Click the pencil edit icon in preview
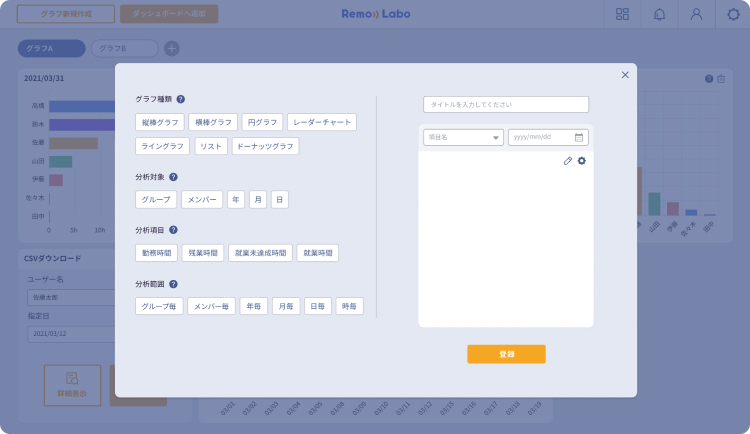Screen dimensions: 750x434 [568, 161]
